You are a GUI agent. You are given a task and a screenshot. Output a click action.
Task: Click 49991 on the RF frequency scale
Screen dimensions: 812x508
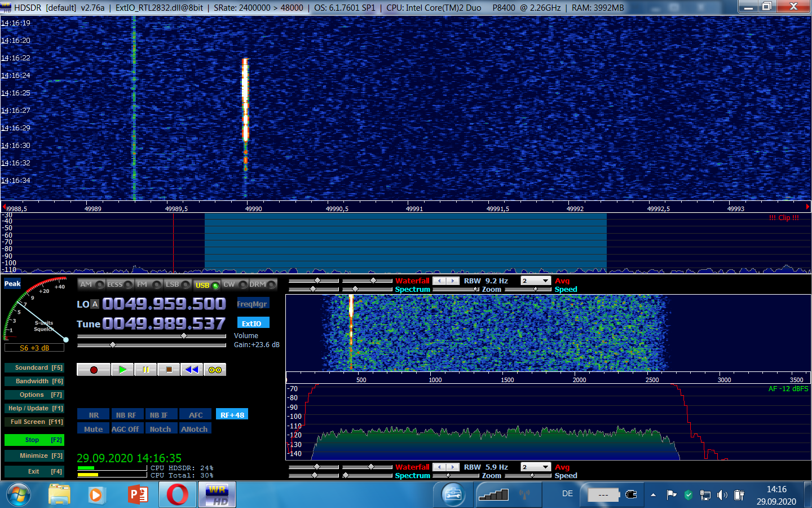coord(414,209)
